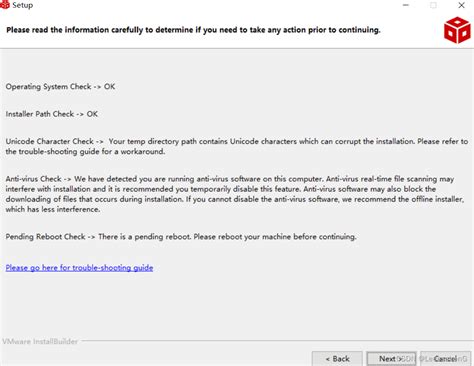Click the OK status after Installer Path Check
This screenshot has height=366, width=474.
click(x=92, y=114)
